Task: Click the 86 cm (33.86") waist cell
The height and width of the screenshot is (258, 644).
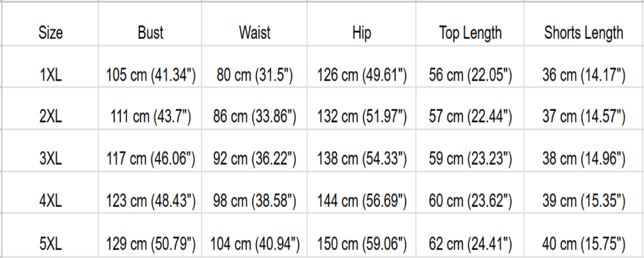Action: (x=255, y=117)
